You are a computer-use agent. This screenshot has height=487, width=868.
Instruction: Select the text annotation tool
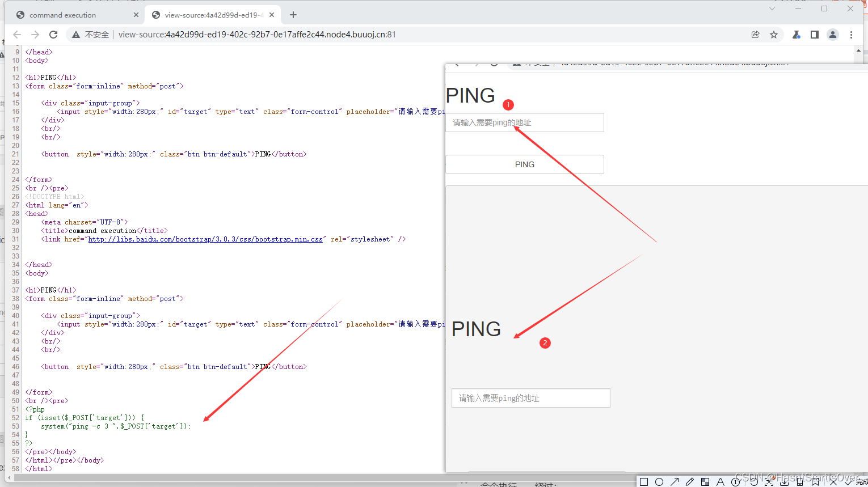[x=720, y=482]
